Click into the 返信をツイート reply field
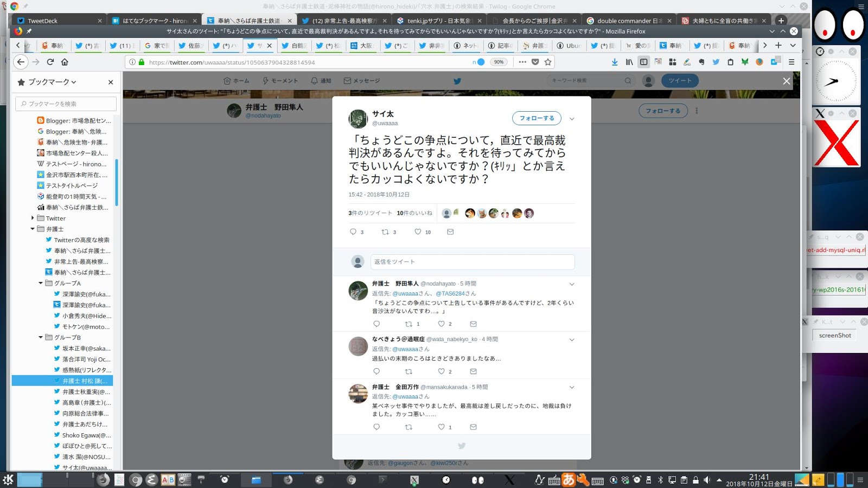Viewport: 868px width, 488px height. point(473,262)
